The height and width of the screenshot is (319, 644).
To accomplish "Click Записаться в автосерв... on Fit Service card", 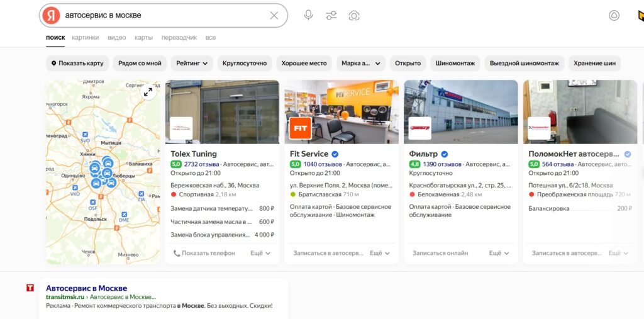I will [328, 253].
